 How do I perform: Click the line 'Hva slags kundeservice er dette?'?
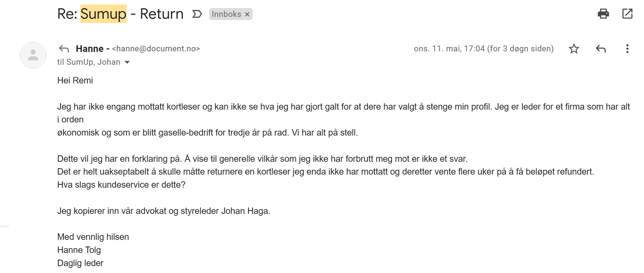(x=121, y=185)
